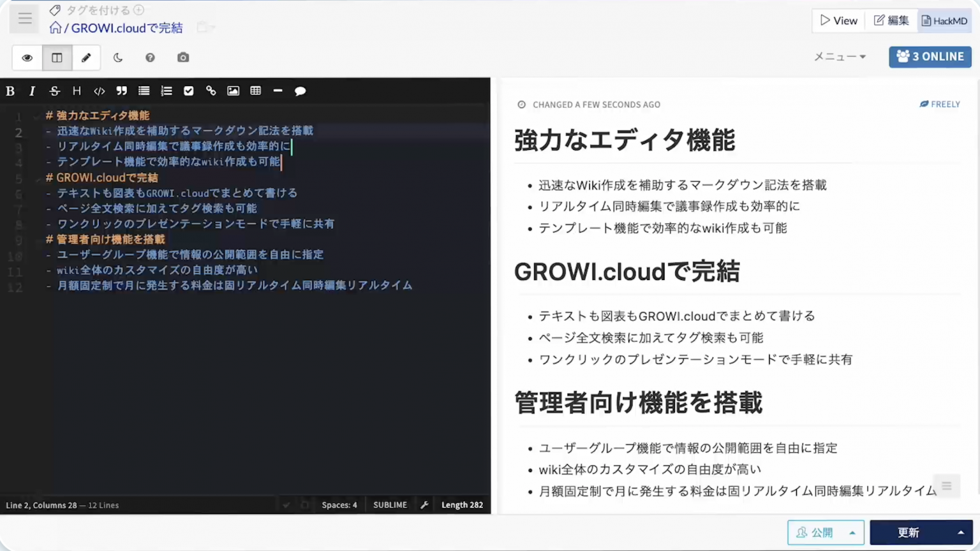The image size is (980, 551).
Task: Expand the 公開 visibility dropdown arrow
Action: click(x=851, y=533)
